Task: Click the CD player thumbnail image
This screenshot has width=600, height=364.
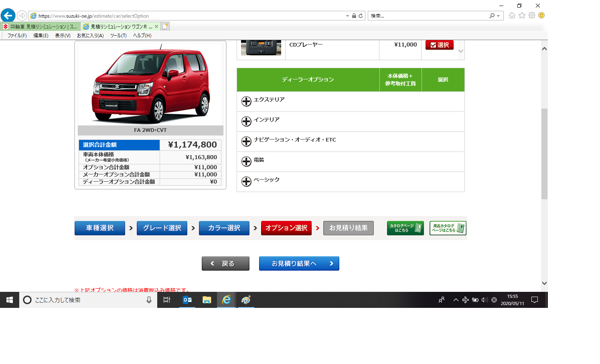Action: coord(261,47)
